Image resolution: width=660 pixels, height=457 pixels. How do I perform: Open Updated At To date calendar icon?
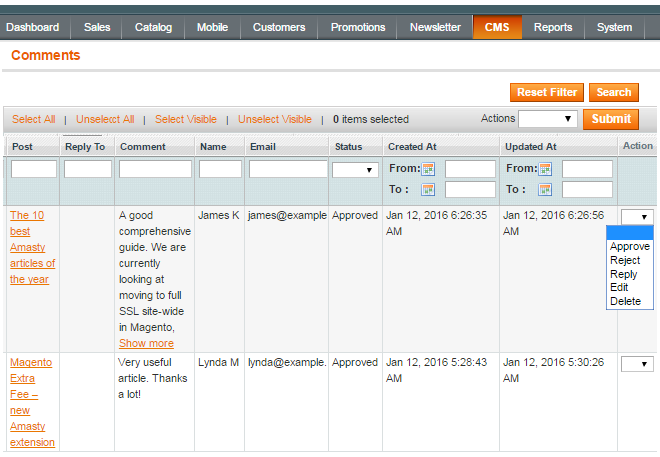(x=545, y=189)
